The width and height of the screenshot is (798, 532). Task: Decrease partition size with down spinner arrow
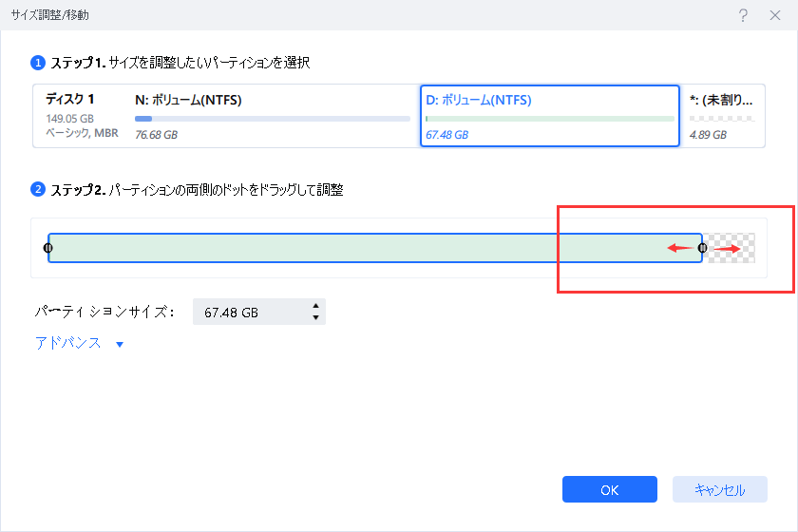[x=315, y=318]
